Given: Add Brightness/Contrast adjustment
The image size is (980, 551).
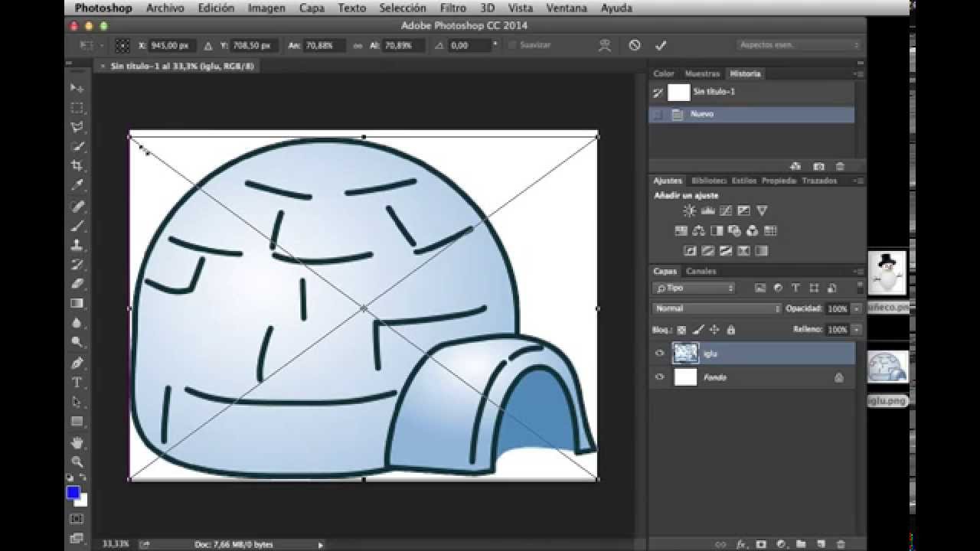Looking at the screenshot, I should tap(690, 211).
